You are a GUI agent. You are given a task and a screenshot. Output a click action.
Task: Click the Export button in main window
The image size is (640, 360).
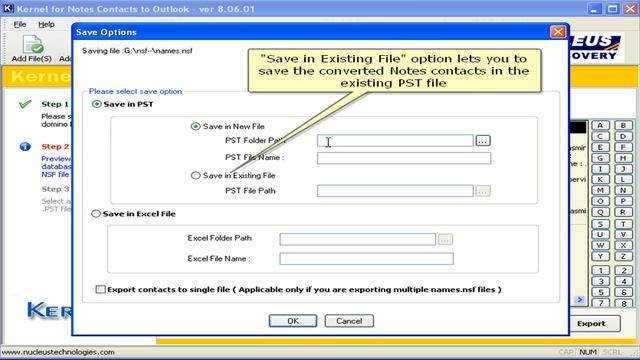[591, 324]
